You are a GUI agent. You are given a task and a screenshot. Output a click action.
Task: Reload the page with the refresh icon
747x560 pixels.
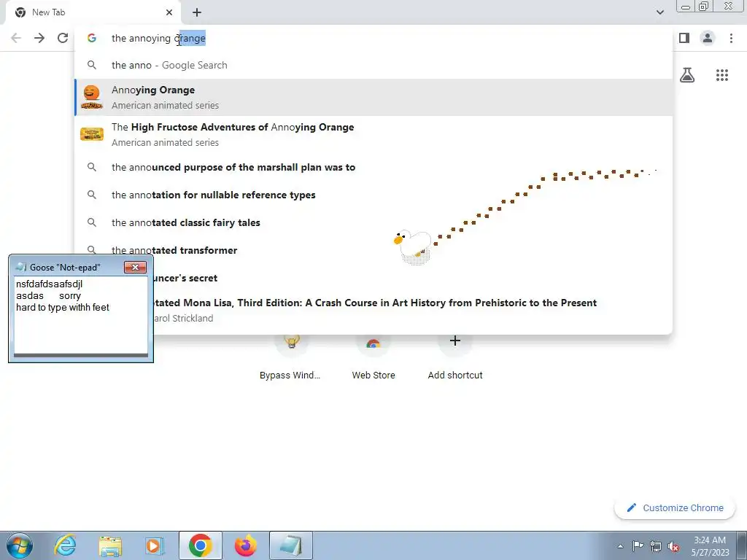[63, 38]
